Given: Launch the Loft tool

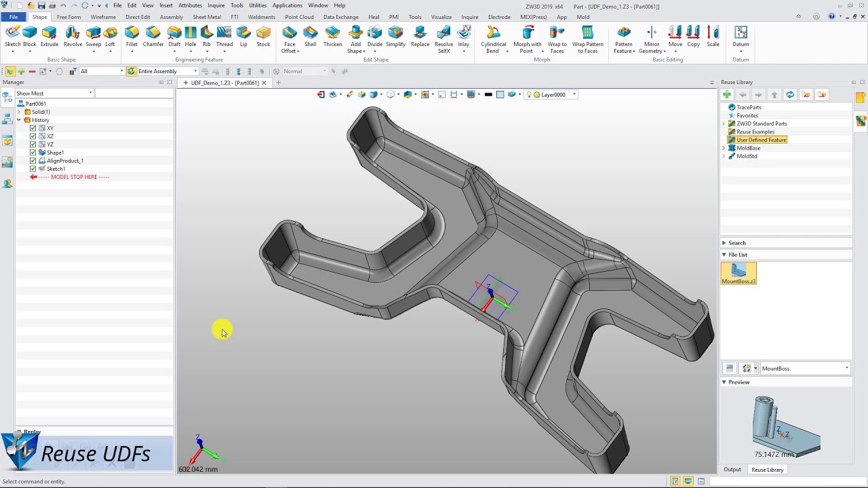Looking at the screenshot, I should [x=110, y=37].
